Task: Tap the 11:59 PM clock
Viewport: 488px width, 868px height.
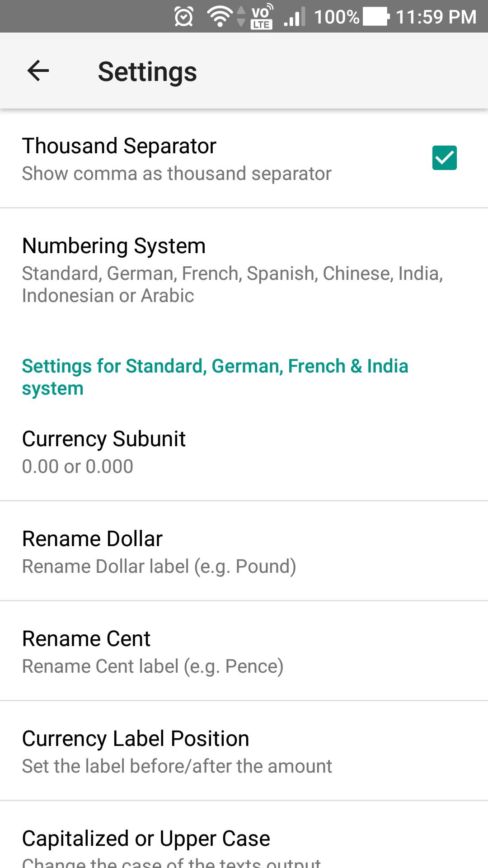Action: pos(436,17)
